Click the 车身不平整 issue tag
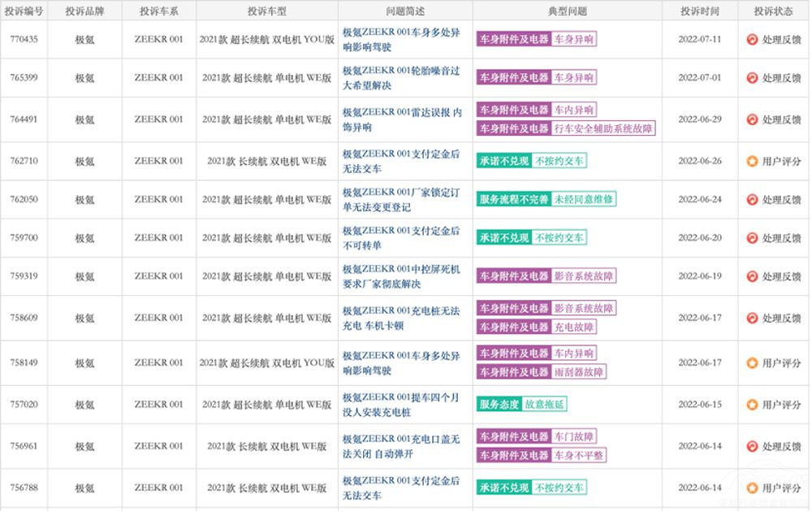The image size is (812, 512). (579, 456)
